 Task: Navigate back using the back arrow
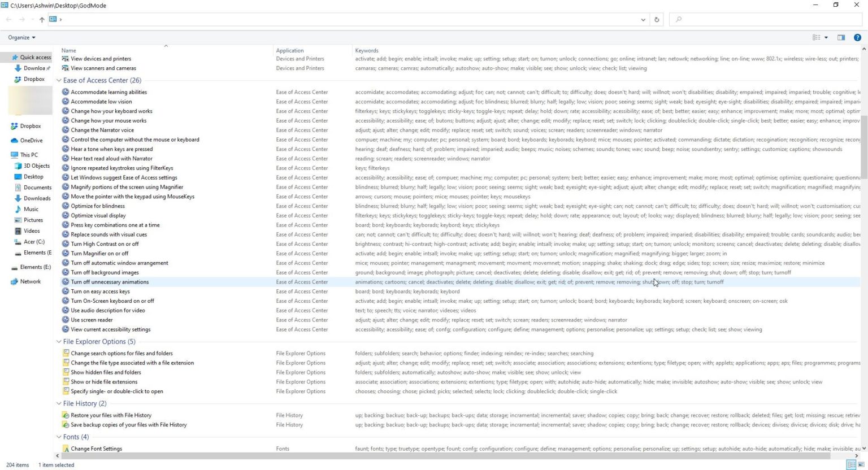tap(8, 19)
